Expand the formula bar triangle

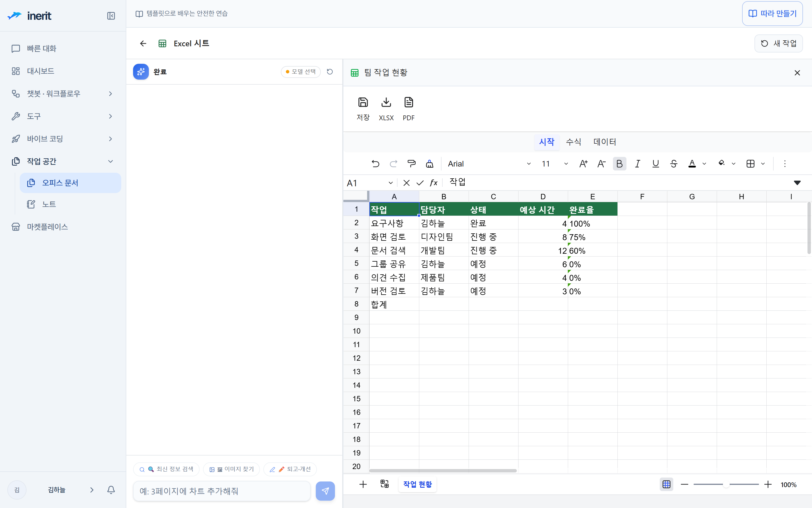pyautogui.click(x=797, y=183)
